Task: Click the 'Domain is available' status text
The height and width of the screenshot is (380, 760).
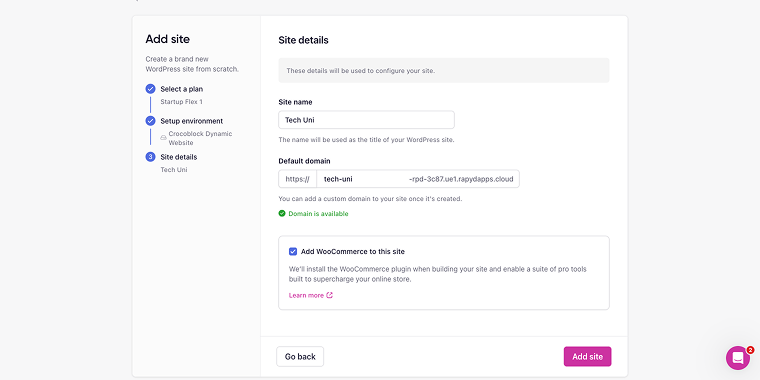Action: tap(318, 214)
